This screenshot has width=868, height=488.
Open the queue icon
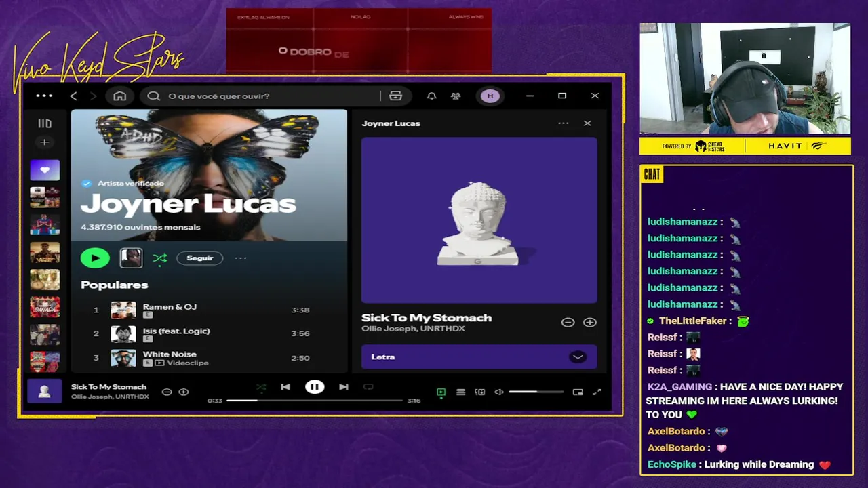[460, 392]
